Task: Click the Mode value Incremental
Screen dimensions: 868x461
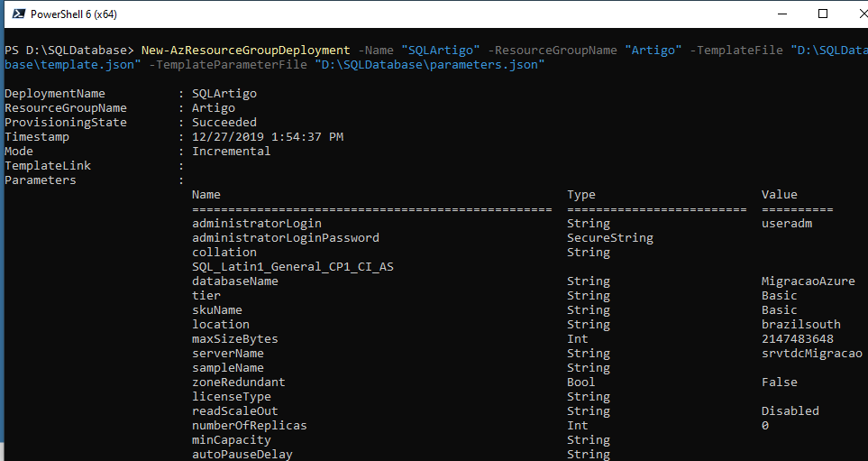Action: (231, 152)
